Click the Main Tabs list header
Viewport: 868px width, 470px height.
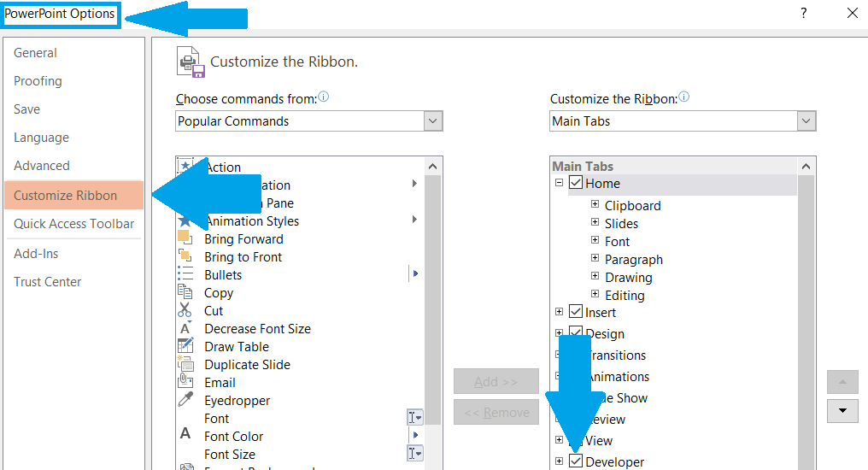tap(583, 166)
